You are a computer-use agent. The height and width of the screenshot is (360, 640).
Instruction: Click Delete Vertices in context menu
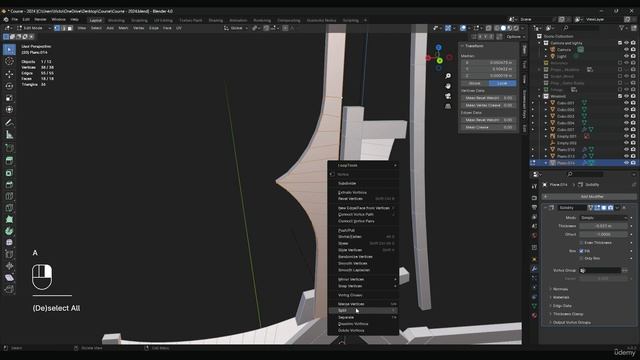[363, 331]
